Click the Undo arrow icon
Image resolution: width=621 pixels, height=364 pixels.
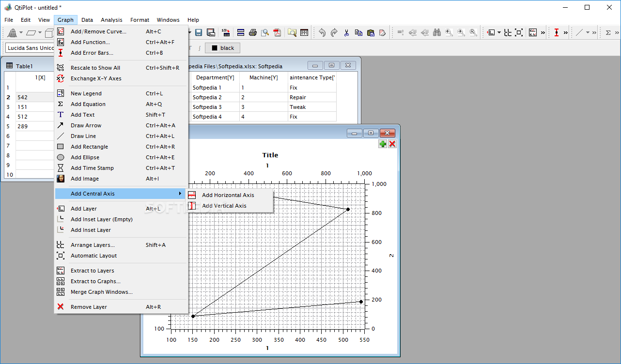click(322, 32)
